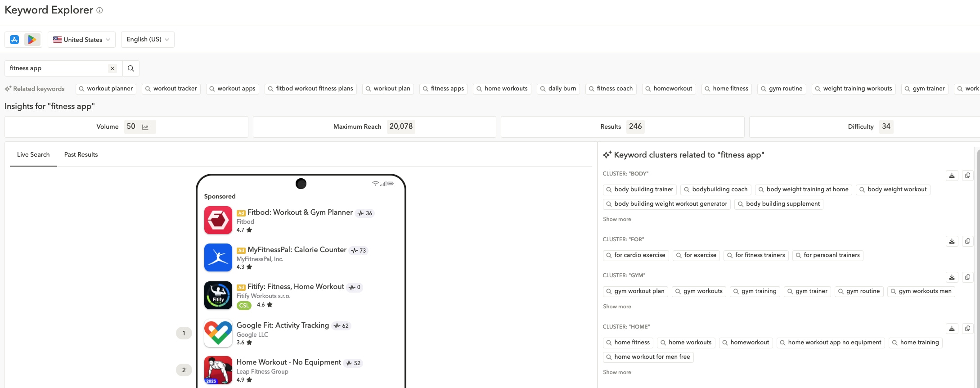Open the English (US) language dropdown

pyautogui.click(x=148, y=40)
